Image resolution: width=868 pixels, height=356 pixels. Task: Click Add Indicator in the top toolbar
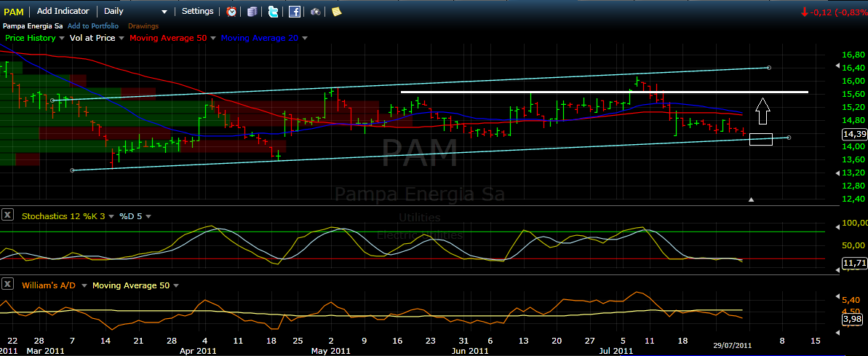[x=63, y=11]
